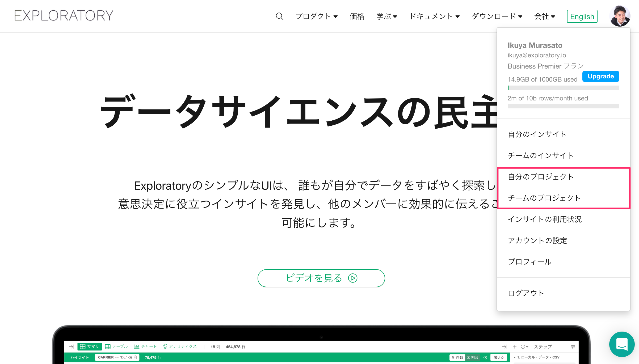Click the storage usage progress bar
This screenshot has height=364, width=639.
[x=563, y=88]
